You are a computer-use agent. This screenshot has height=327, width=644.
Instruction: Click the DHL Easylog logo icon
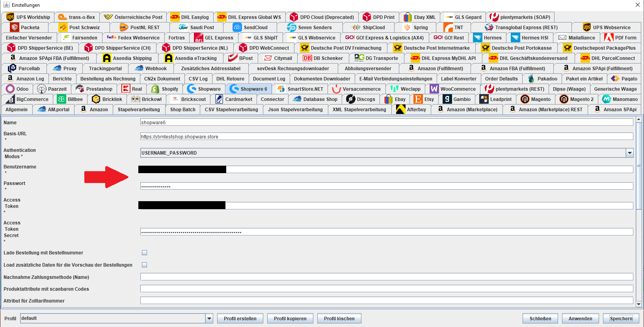[x=175, y=17]
